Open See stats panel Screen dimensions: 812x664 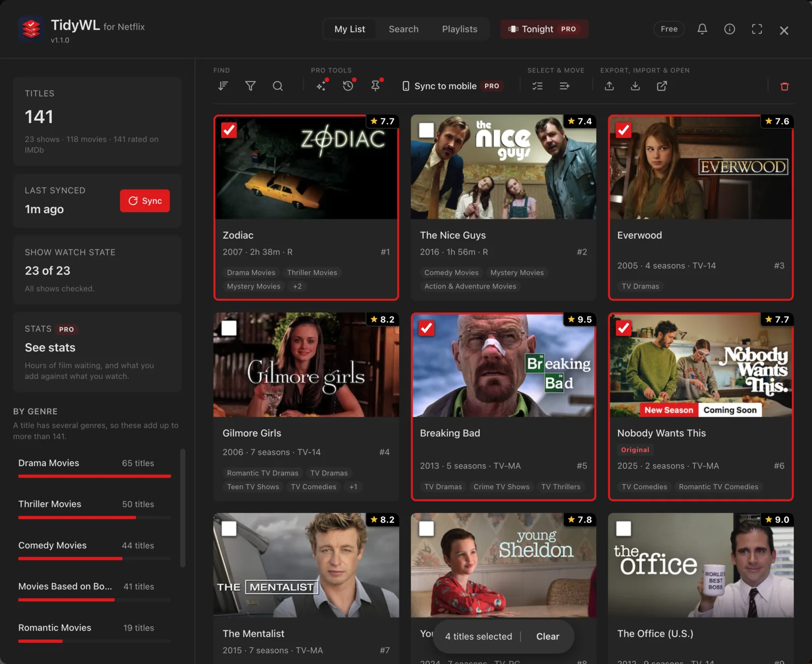click(x=97, y=352)
